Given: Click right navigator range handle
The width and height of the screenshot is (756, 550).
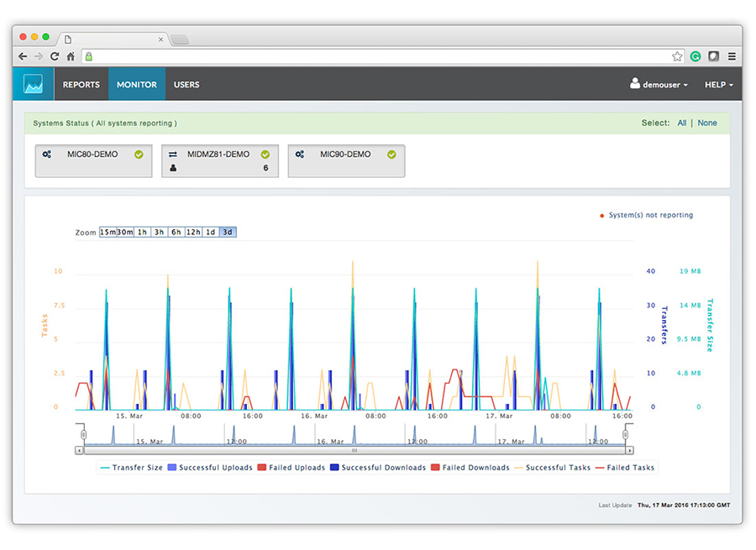Looking at the screenshot, I should click(x=625, y=434).
